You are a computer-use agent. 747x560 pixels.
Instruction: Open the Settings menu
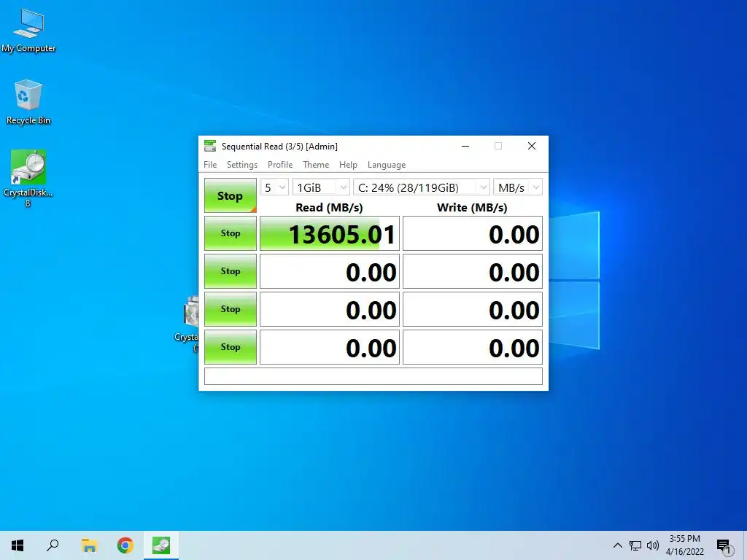click(242, 165)
